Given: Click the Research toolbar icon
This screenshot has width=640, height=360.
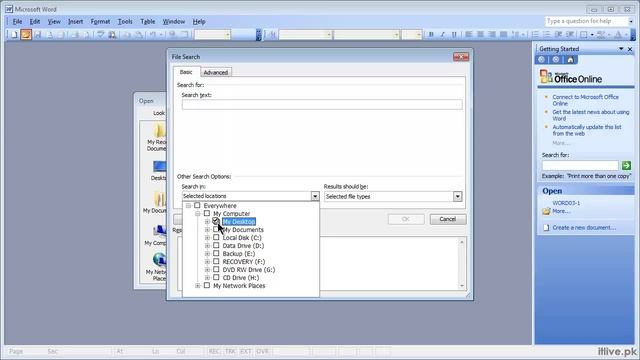Looking at the screenshot, I should [x=112, y=35].
